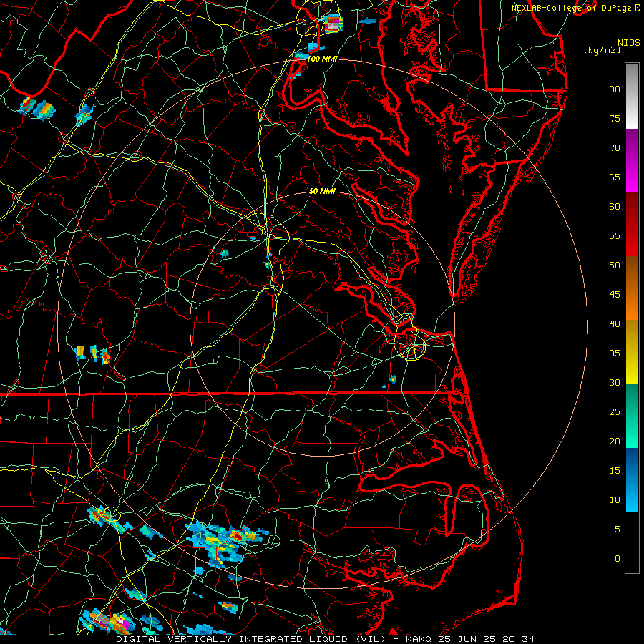Click the 5 value on the color scale

tap(618, 529)
